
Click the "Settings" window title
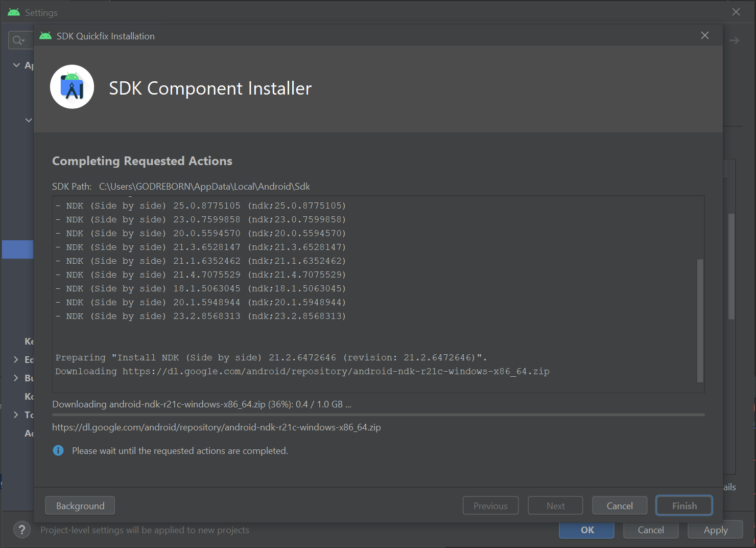pyautogui.click(x=41, y=13)
